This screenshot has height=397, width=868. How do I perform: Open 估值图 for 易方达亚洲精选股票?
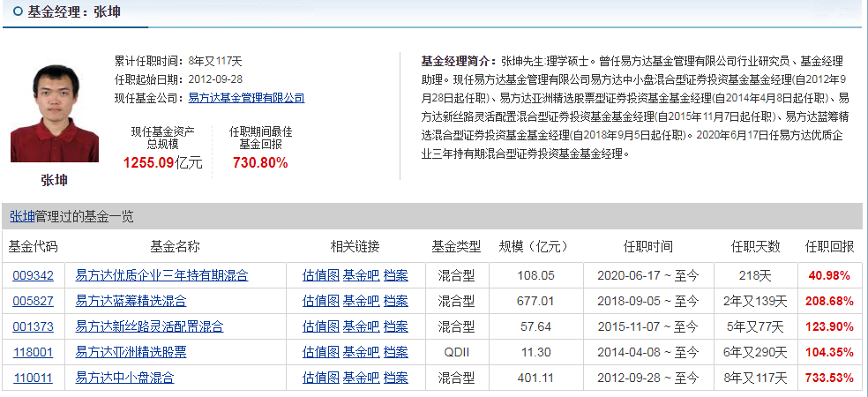(x=321, y=352)
